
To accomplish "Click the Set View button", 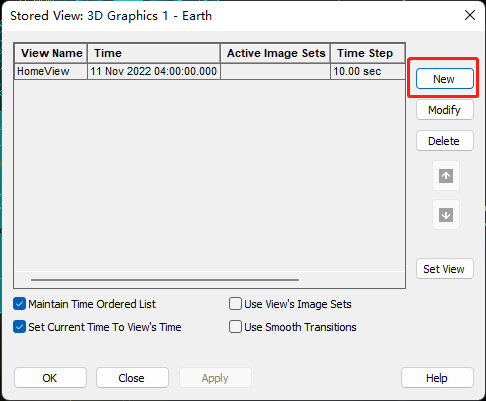I will 445,269.
